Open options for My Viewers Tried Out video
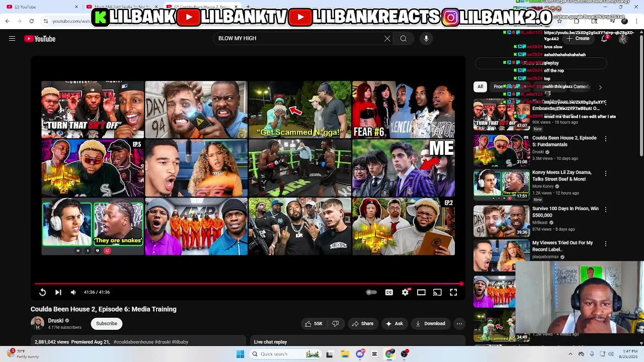Viewport: 644px width, 362px height. 605,244
